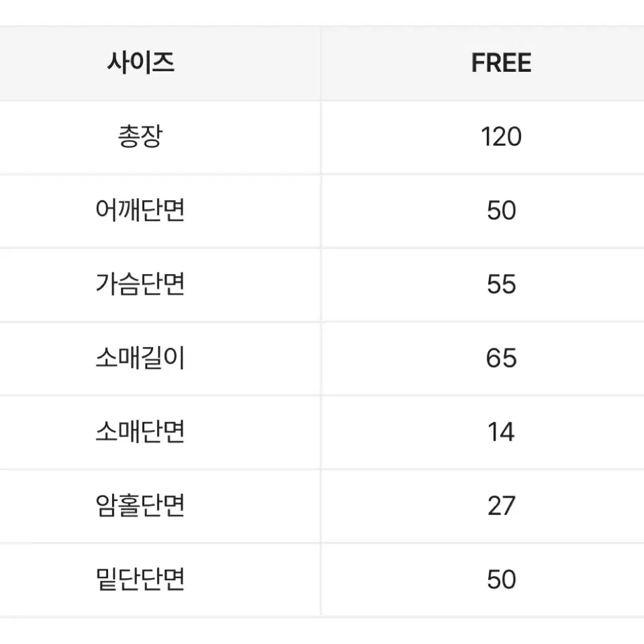The width and height of the screenshot is (644, 644).
Task: Click the FREE column header
Action: (x=501, y=63)
